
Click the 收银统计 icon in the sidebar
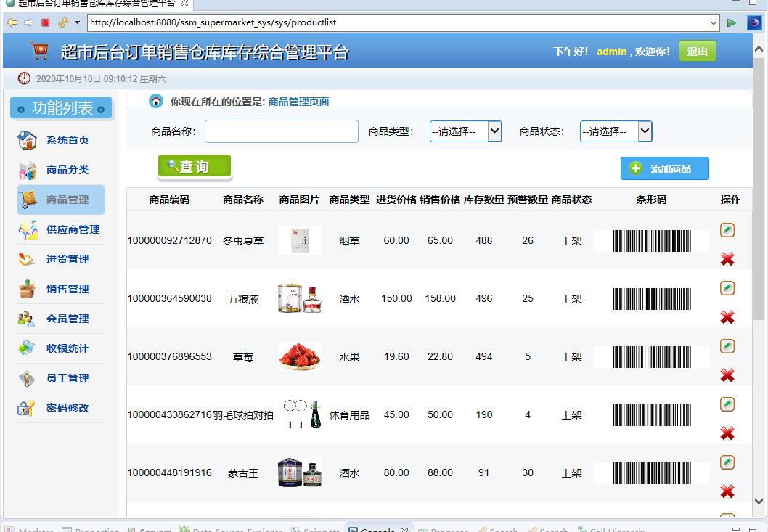26,348
